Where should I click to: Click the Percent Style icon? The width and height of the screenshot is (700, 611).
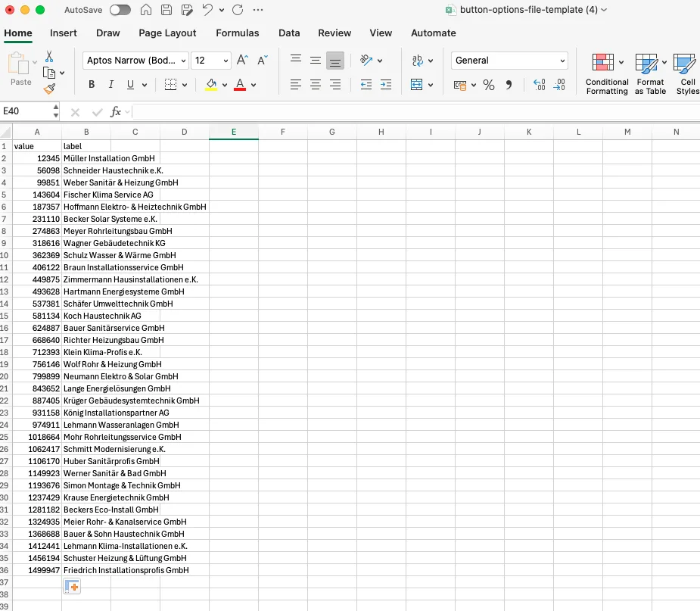click(489, 85)
